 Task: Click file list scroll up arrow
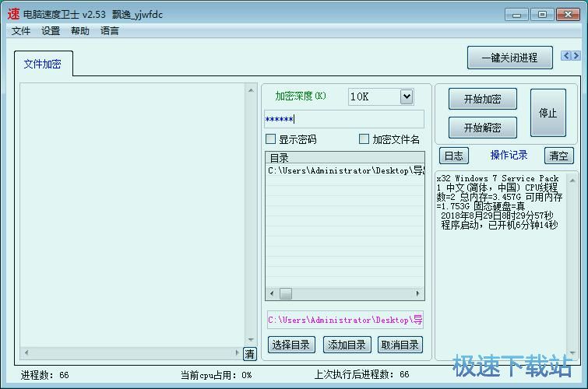251,90
